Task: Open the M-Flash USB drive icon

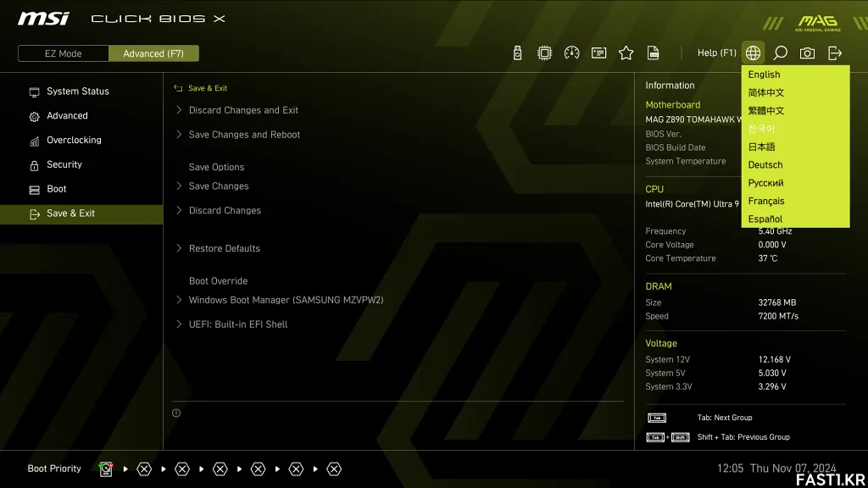Action: (517, 53)
